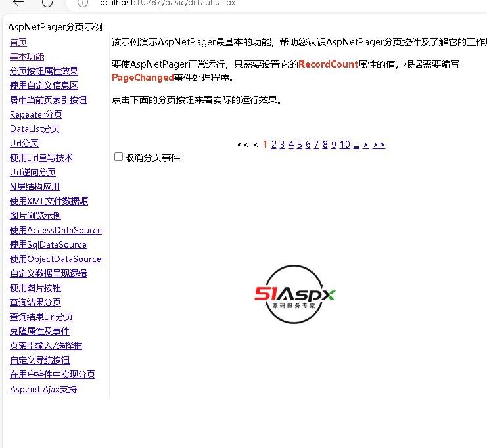Open Url分页 link

24,143
